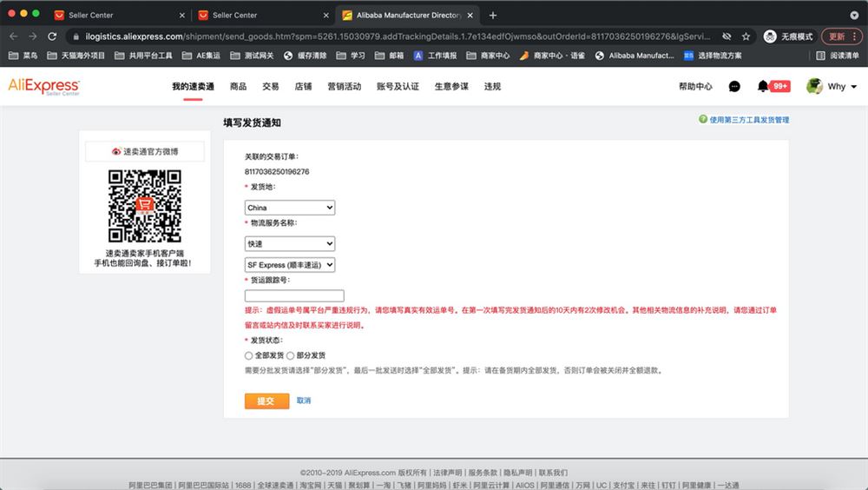
Task: Click the QR code image
Action: (144, 206)
